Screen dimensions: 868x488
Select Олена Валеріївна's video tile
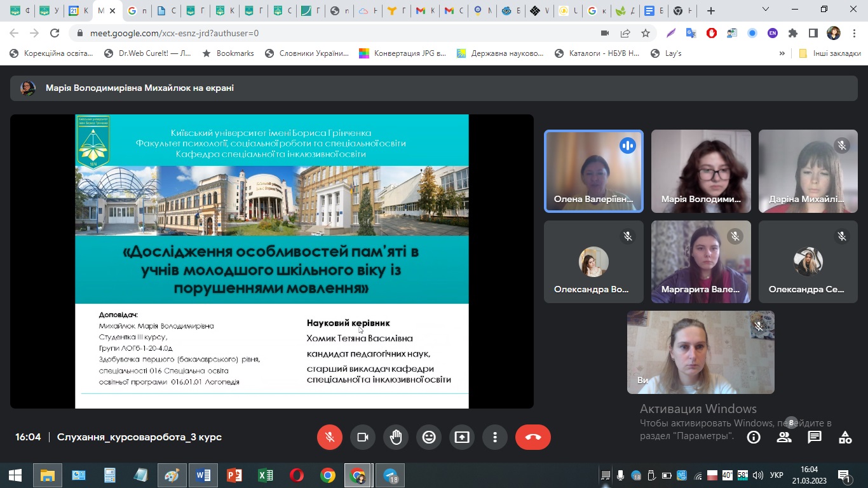coord(593,171)
